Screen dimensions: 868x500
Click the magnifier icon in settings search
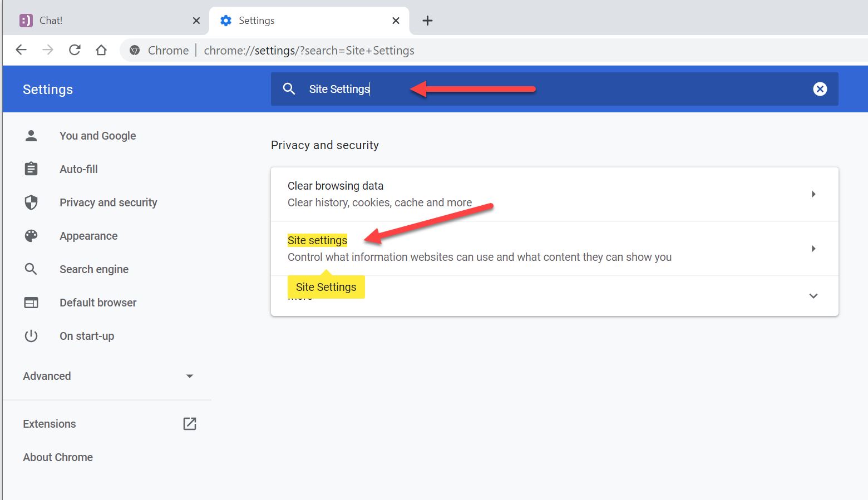(289, 89)
